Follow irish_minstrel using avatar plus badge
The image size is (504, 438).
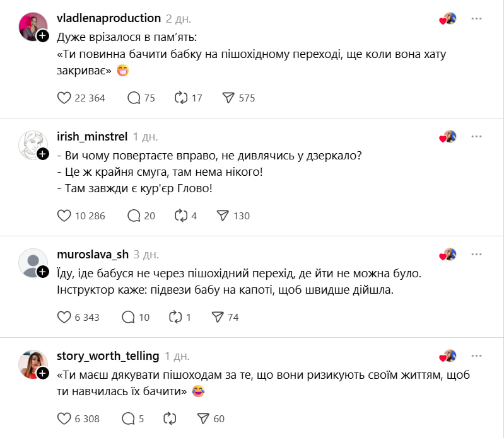point(43,154)
